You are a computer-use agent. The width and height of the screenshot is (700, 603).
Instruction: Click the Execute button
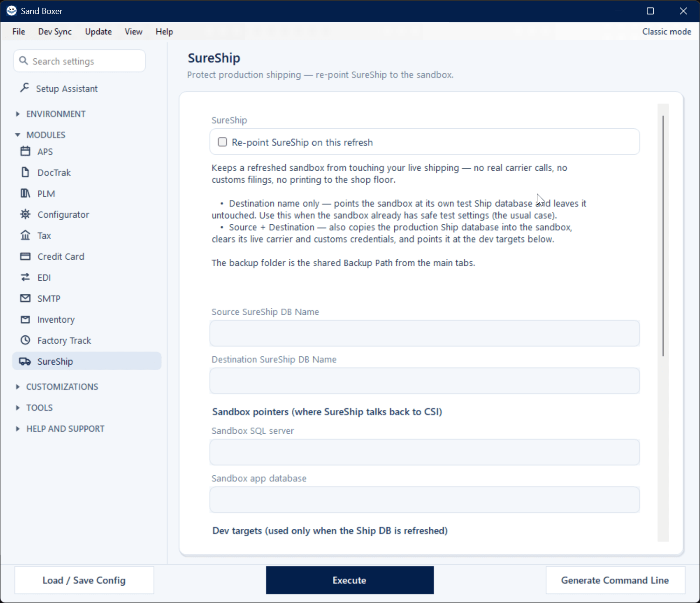click(350, 580)
